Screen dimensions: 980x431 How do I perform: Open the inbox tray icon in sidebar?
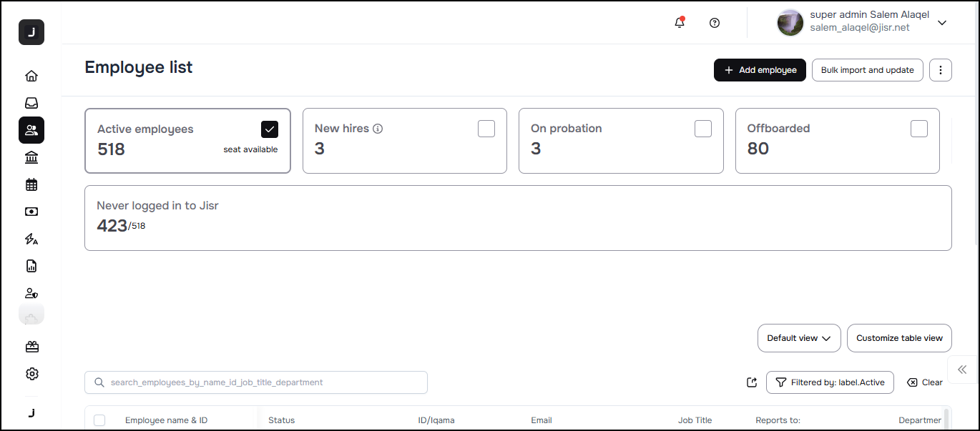click(31, 103)
